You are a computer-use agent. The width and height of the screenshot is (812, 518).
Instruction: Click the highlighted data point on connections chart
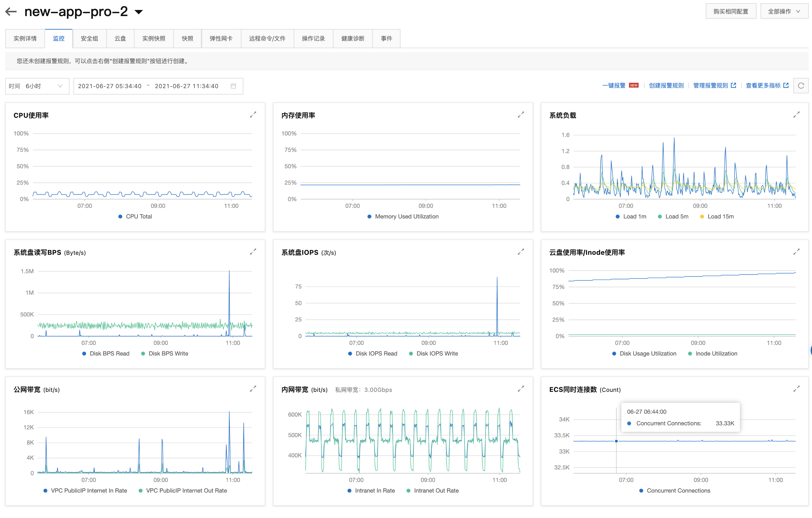[x=616, y=441]
